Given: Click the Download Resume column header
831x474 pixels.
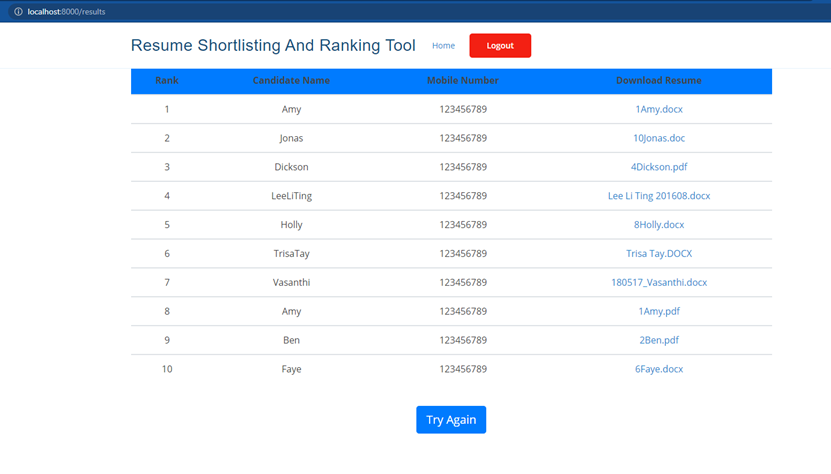Looking at the screenshot, I should point(658,81).
